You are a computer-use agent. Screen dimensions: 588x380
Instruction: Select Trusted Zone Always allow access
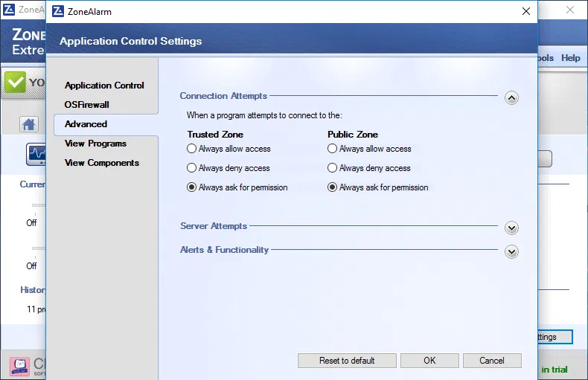(x=192, y=149)
